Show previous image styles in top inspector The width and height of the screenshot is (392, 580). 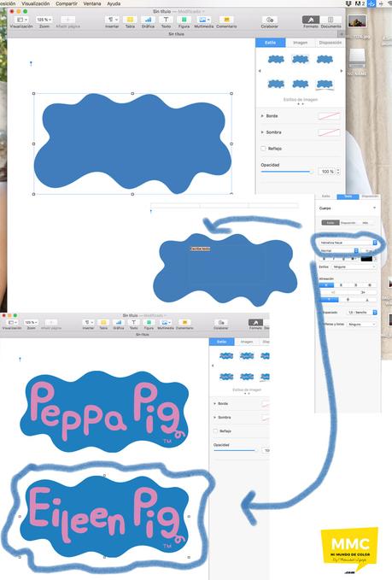pos(260,71)
